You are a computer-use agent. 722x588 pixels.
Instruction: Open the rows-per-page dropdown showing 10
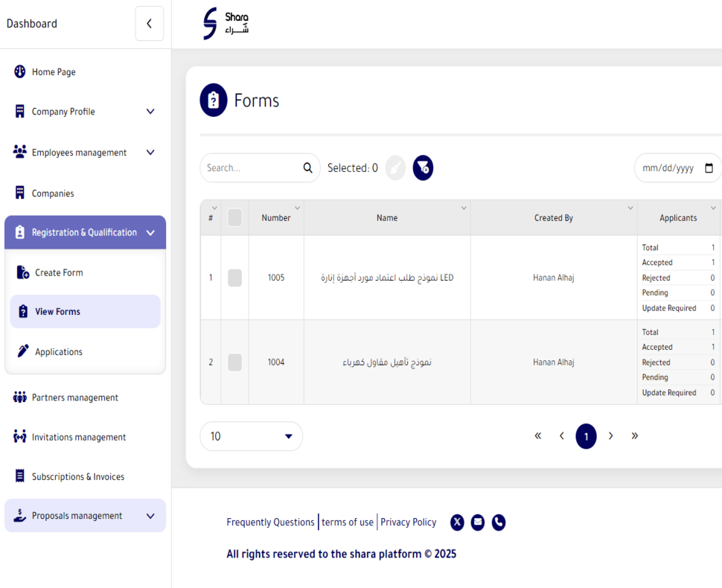click(x=251, y=436)
